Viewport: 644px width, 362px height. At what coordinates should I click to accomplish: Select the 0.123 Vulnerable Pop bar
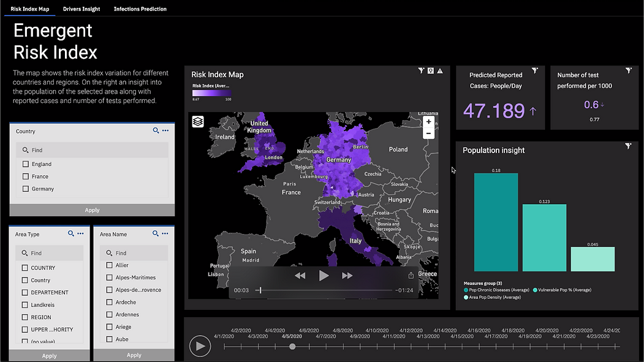point(544,238)
